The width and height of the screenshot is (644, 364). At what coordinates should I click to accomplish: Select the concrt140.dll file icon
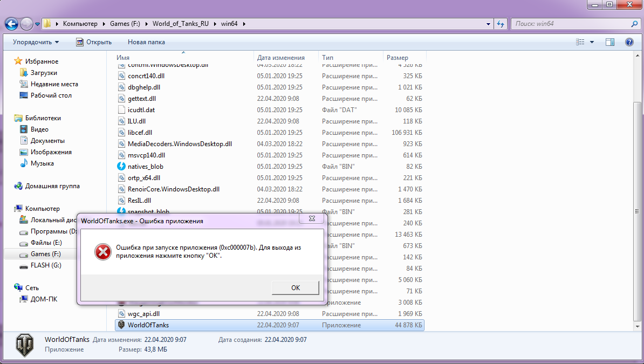pyautogui.click(x=121, y=75)
